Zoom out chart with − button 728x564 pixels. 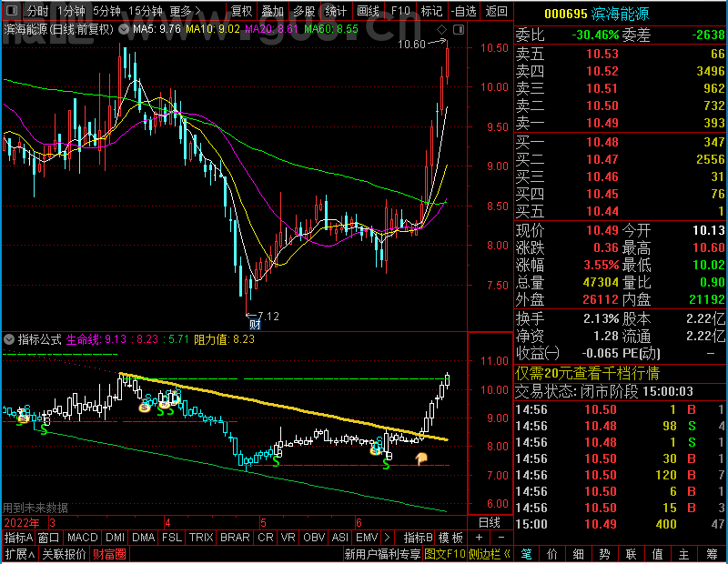501,538
